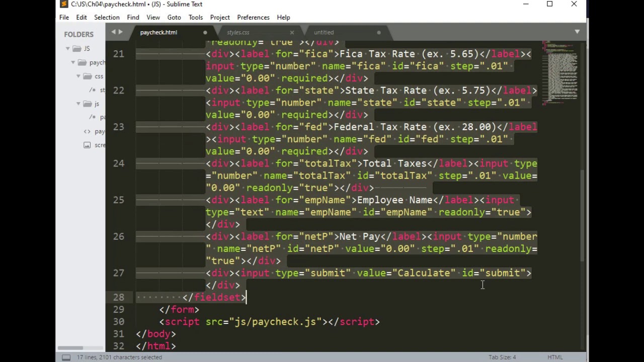Select the JS folder icon
644x362 pixels.
(x=76, y=49)
